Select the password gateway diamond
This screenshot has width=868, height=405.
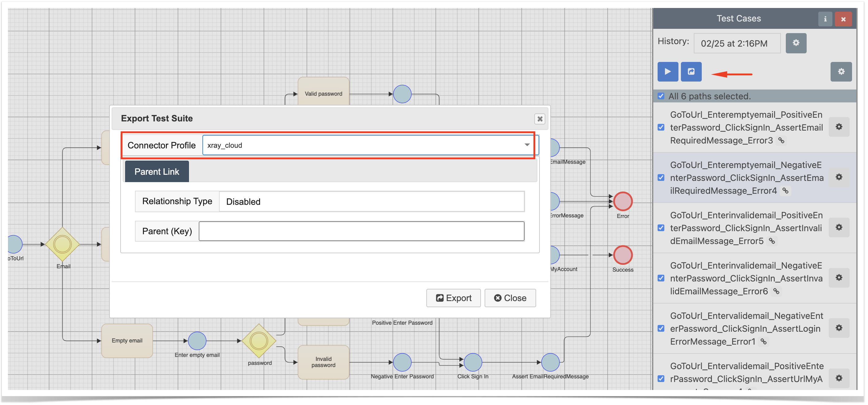pos(259,341)
